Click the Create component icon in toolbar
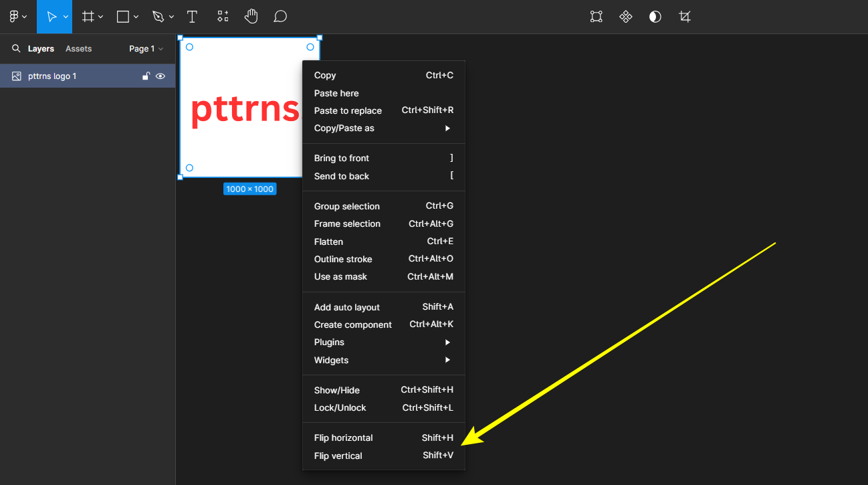Image resolution: width=868 pixels, height=485 pixels. (x=626, y=17)
